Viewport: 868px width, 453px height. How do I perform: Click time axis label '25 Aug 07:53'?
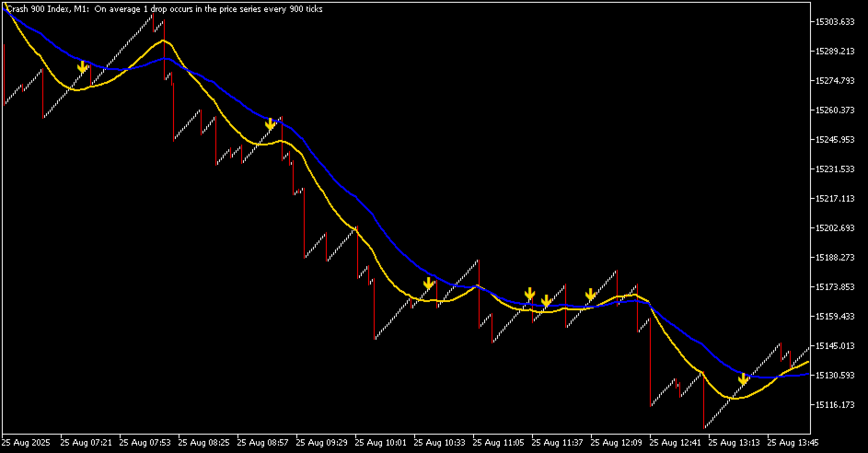point(145,443)
